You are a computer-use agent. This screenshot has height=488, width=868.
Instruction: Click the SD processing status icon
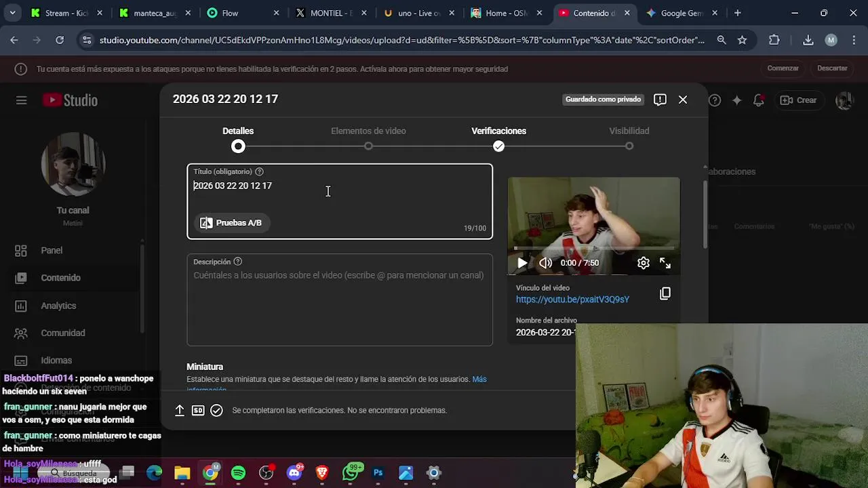[198, 410]
